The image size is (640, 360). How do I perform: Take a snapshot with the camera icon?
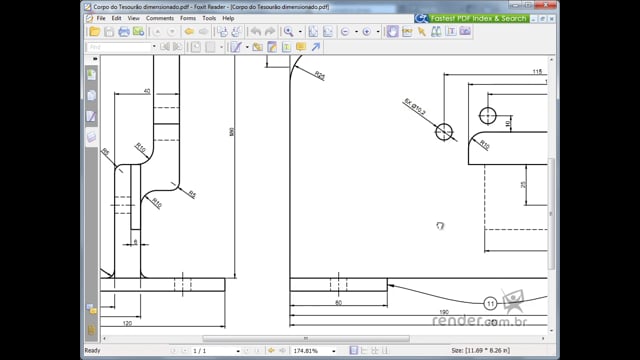coord(465,31)
